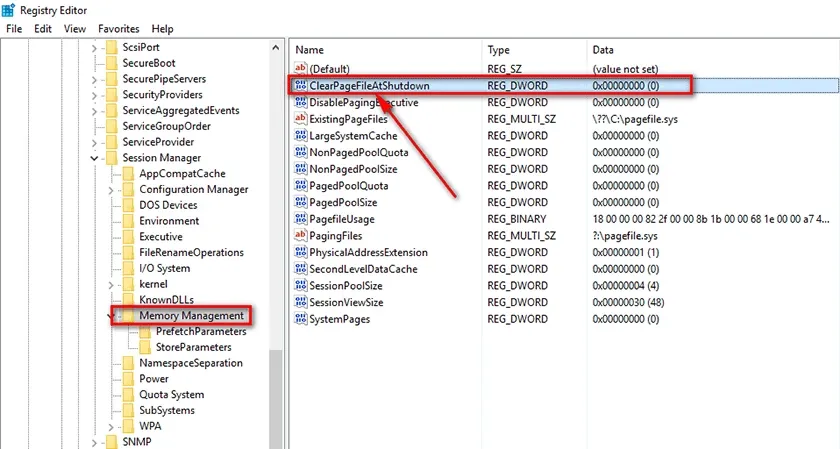Click the PagedPoolQuota DWORD icon
Screen dimensions: 840x449
tap(301, 185)
